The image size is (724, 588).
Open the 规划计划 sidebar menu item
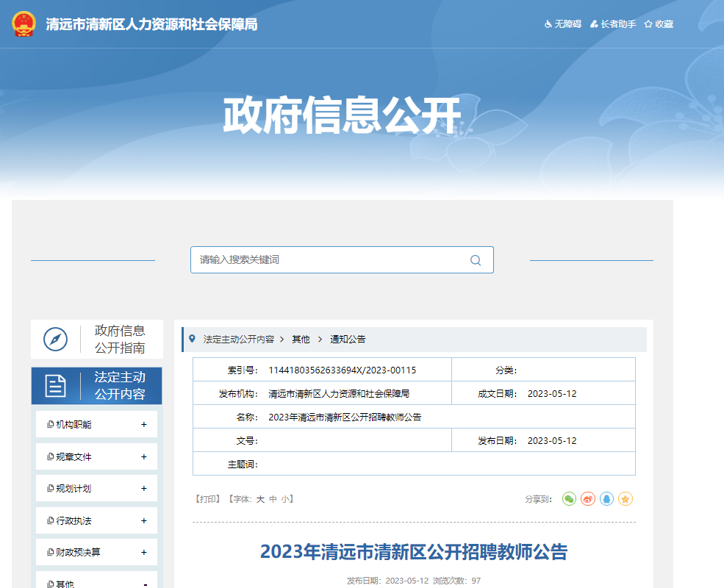point(74,489)
